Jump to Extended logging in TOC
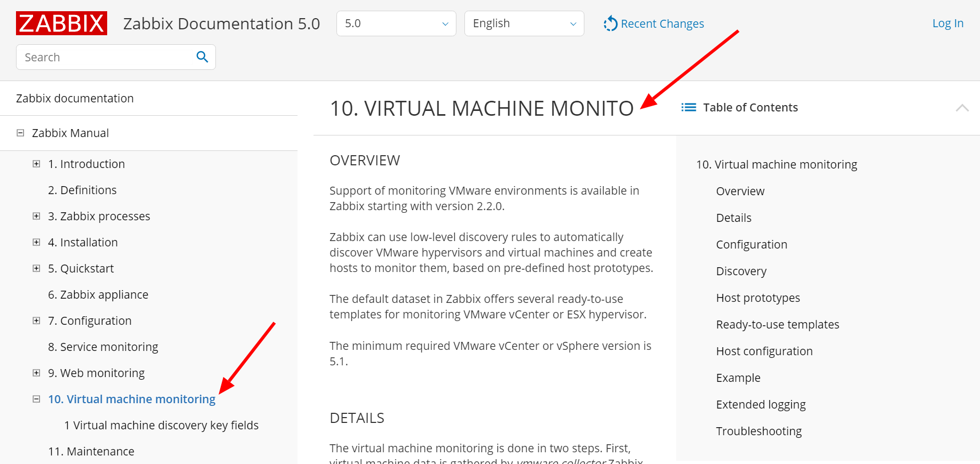980x464 pixels. coord(761,404)
